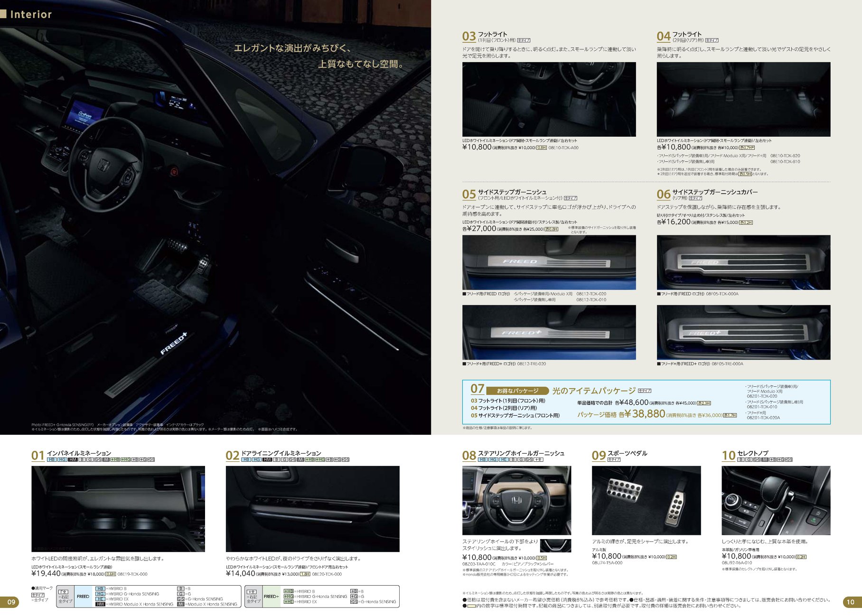Screen dimensions: 862x616
Task: Click part number 08E12-TDK-020
Action: tap(591, 294)
